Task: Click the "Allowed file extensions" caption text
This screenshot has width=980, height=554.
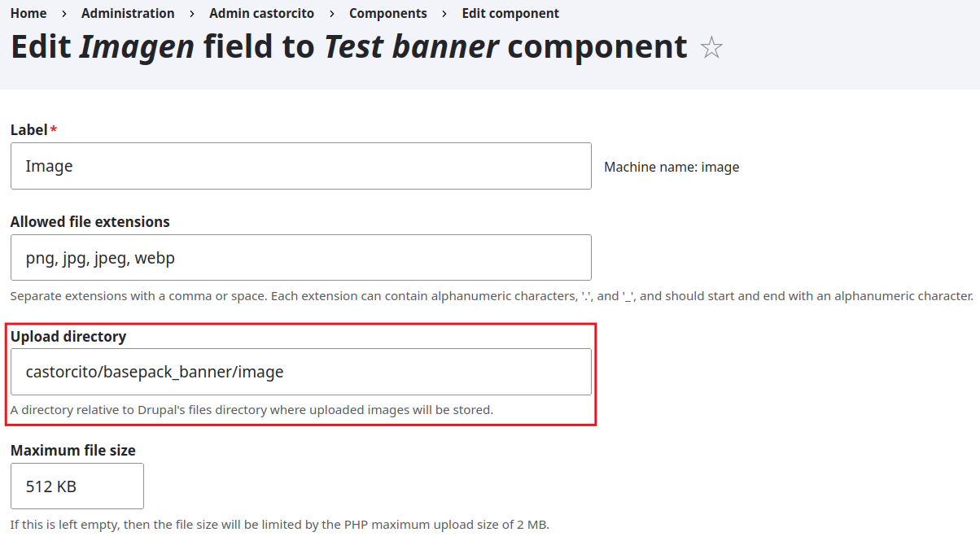Action: coord(90,222)
